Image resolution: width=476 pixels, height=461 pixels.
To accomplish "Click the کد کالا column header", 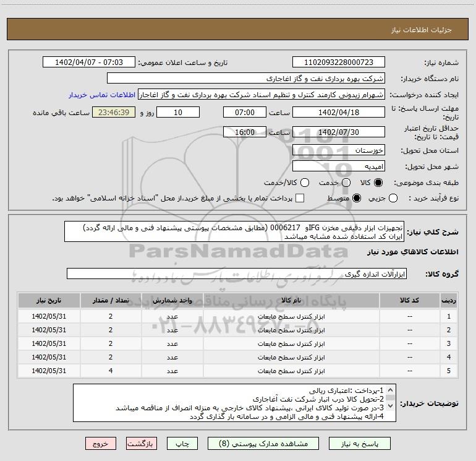I will point(409,300).
